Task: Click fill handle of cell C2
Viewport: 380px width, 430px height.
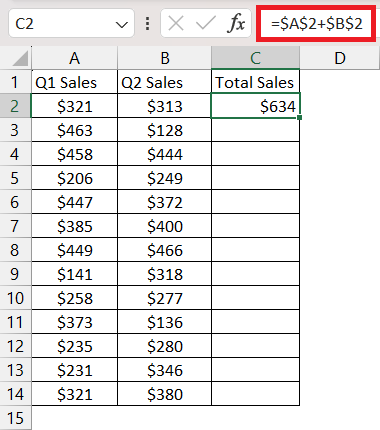Action: (x=299, y=117)
